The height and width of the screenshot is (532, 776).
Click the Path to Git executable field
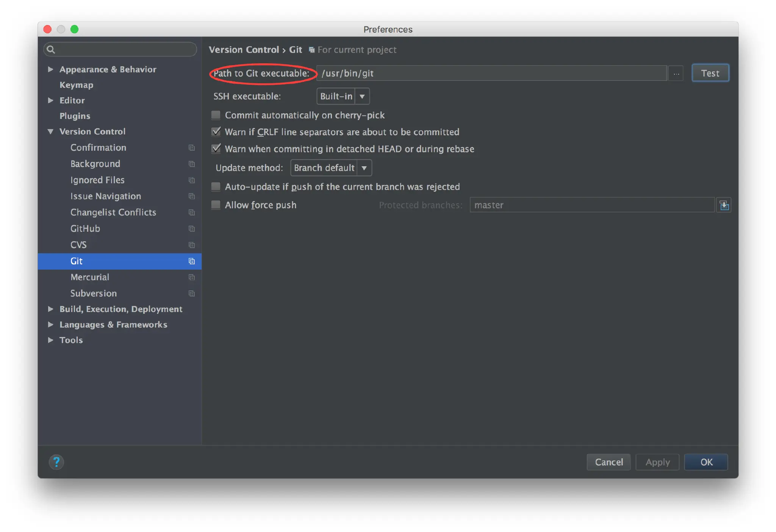[492, 73]
